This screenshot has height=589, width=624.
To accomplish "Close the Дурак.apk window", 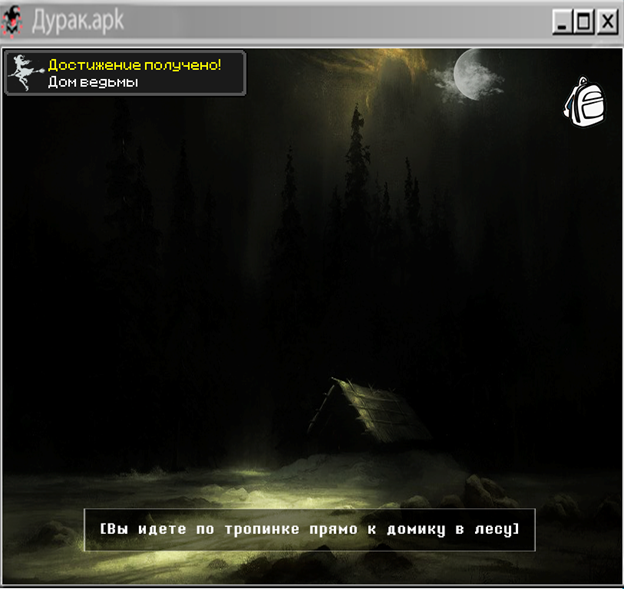I will click(x=607, y=21).
